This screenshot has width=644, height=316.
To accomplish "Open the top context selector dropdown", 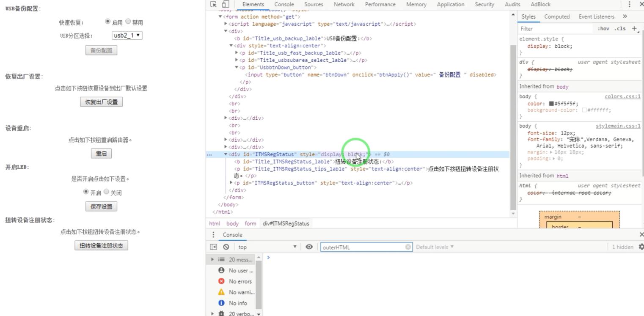I will [x=268, y=247].
